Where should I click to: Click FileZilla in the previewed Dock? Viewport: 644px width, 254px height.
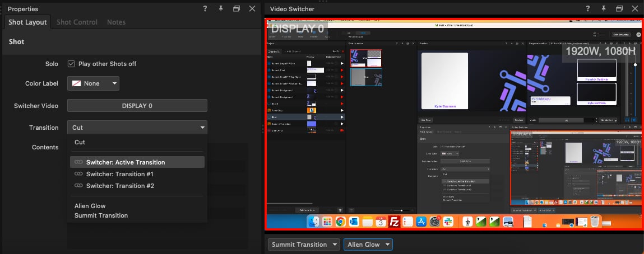point(394,222)
